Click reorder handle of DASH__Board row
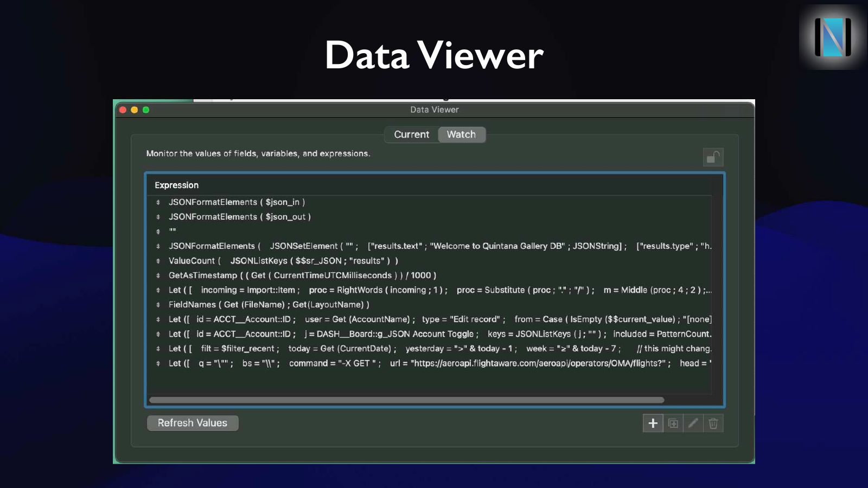 coord(158,334)
